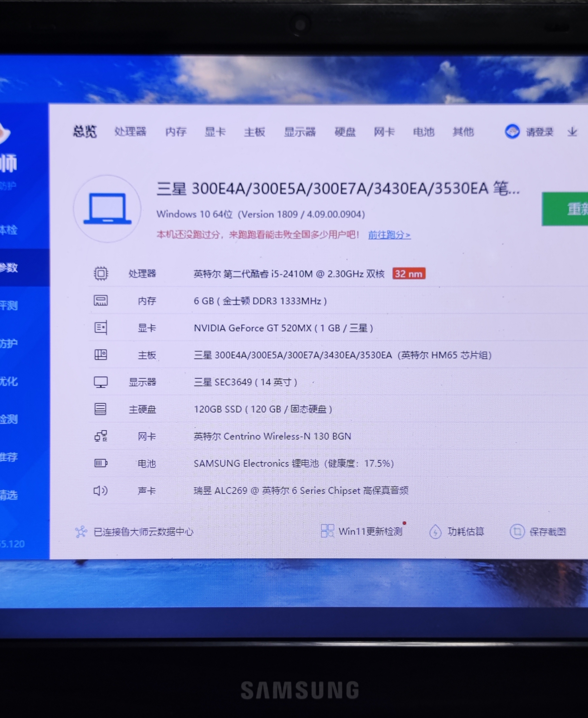Open the 显卡 tab
This screenshot has width=588, height=718.
click(x=215, y=131)
